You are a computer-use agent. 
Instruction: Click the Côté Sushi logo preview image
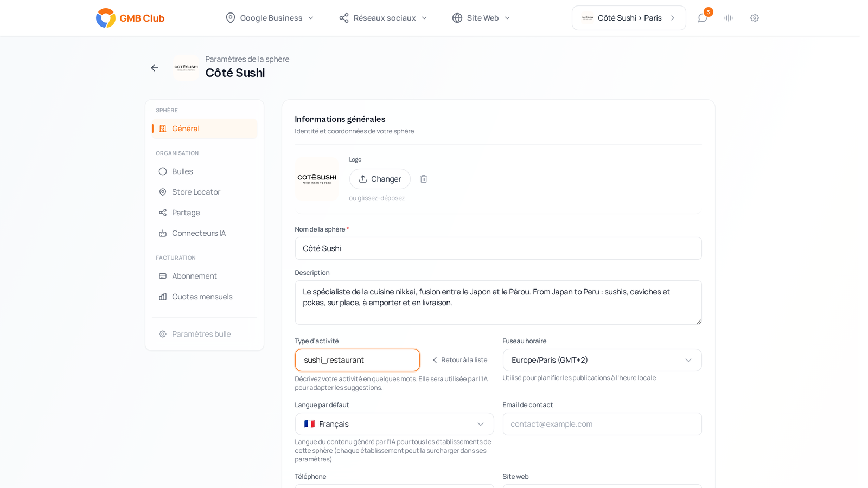click(317, 178)
